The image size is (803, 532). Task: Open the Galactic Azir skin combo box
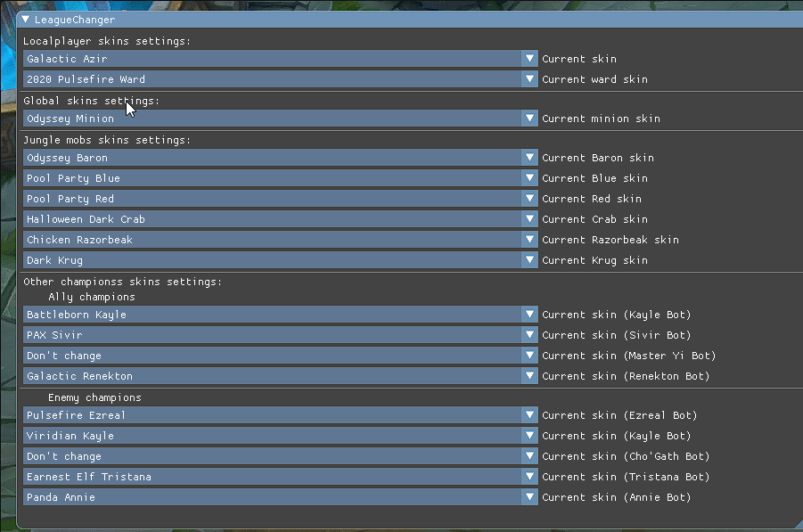(280, 59)
